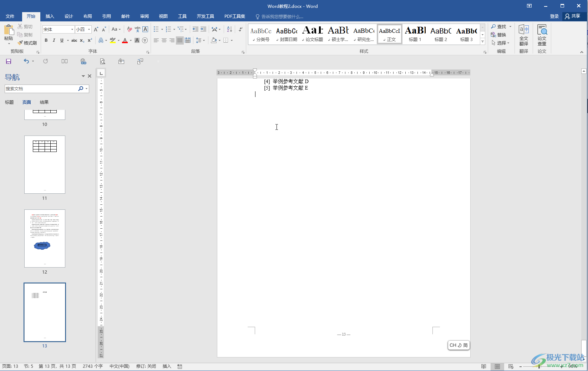This screenshot has height=371, width=588.
Task: Apply superscript formatting
Action: [x=90, y=40]
